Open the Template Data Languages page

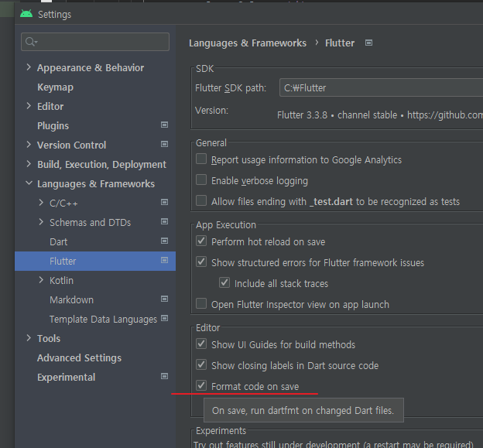(x=103, y=320)
